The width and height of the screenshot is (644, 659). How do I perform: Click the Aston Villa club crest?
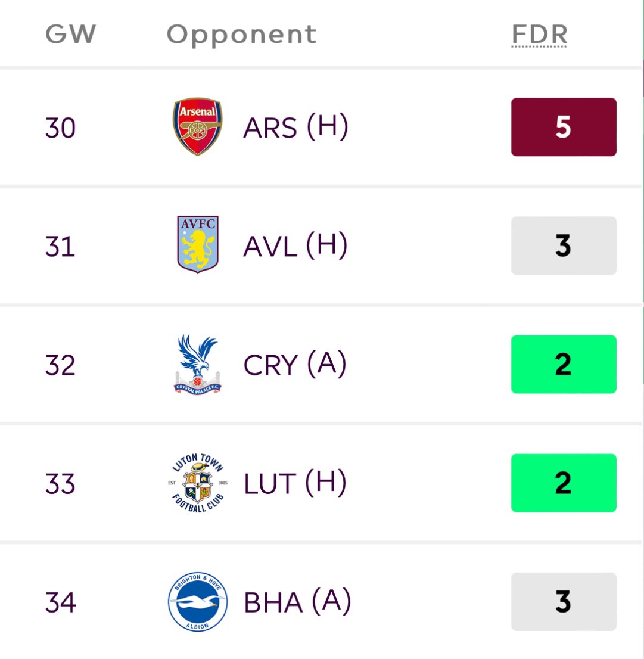point(197,245)
